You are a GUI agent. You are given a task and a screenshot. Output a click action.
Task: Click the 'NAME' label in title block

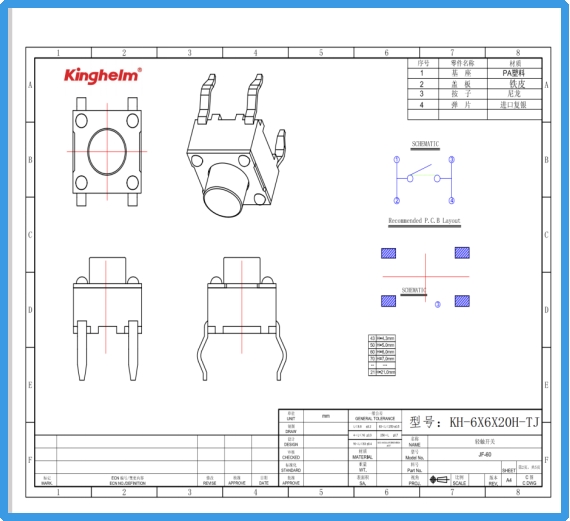[414, 444]
